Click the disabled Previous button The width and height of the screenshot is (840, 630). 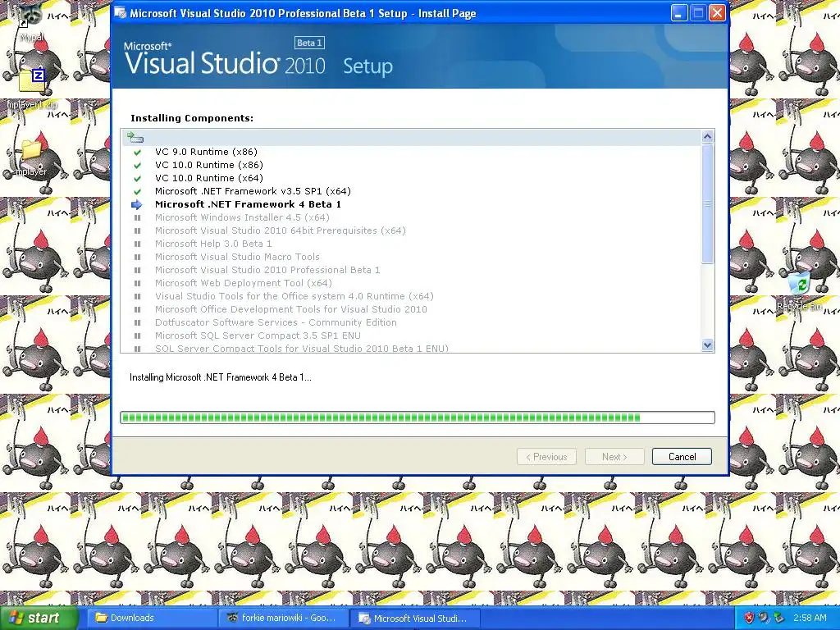(x=546, y=456)
